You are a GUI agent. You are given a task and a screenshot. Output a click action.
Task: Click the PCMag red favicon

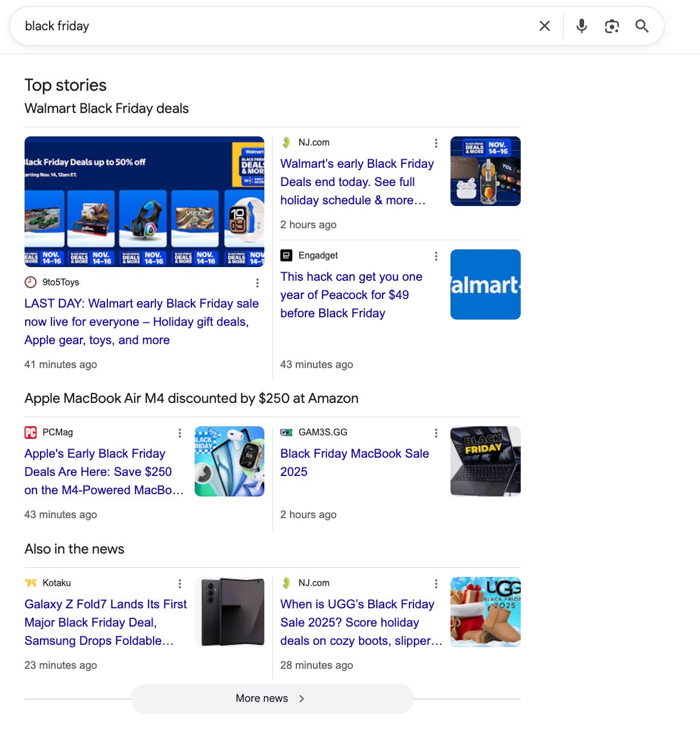[30, 432]
